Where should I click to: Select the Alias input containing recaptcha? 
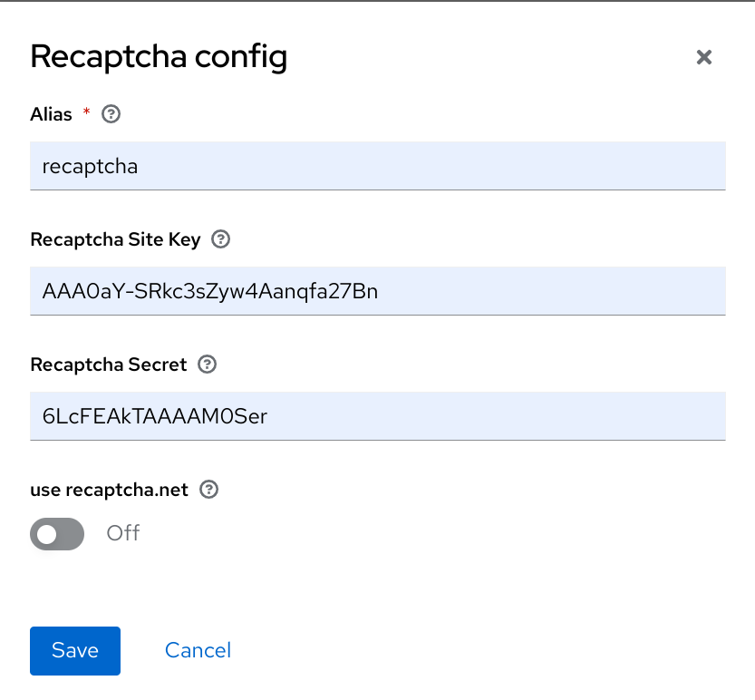pos(378,166)
